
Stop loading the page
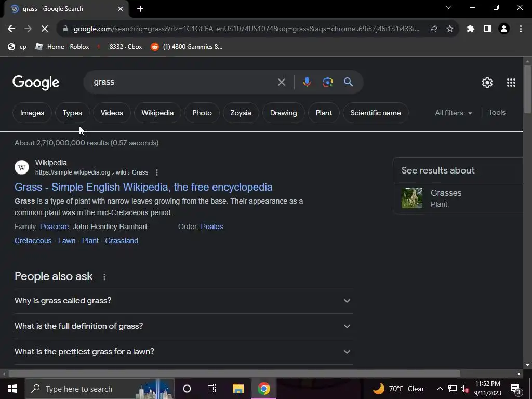tap(45, 29)
